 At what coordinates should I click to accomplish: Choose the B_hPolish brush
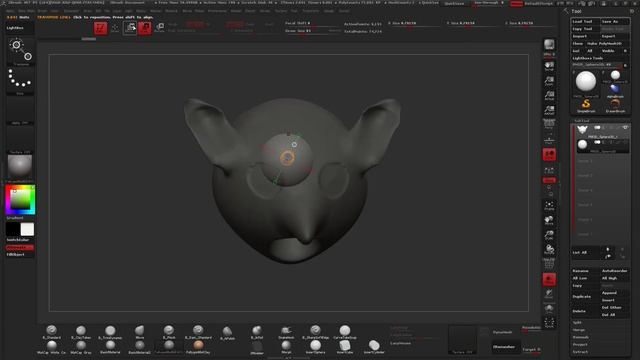pyautogui.click(x=227, y=333)
